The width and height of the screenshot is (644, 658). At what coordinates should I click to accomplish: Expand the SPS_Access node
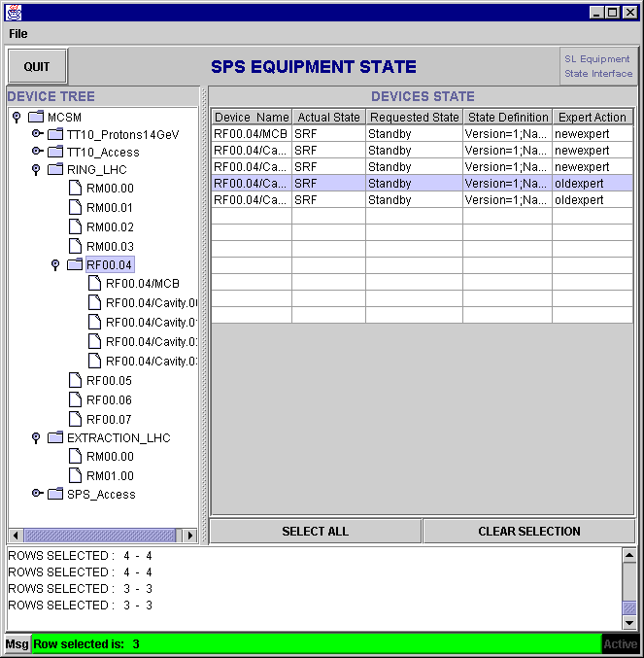click(x=37, y=494)
